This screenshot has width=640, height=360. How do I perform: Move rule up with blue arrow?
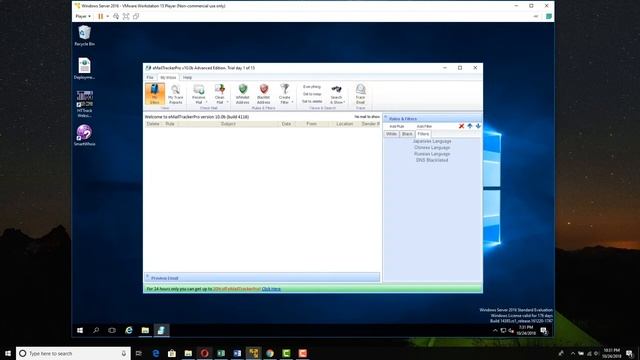[x=470, y=126]
